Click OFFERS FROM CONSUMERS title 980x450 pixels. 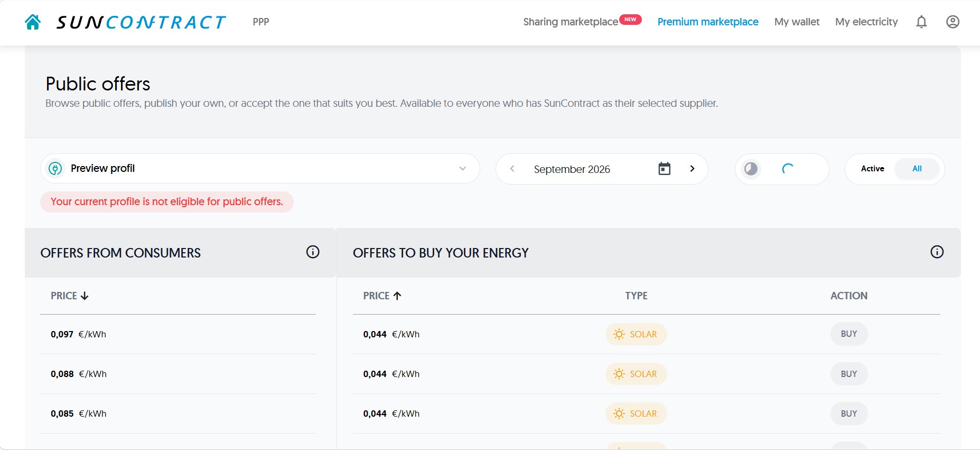coord(120,253)
